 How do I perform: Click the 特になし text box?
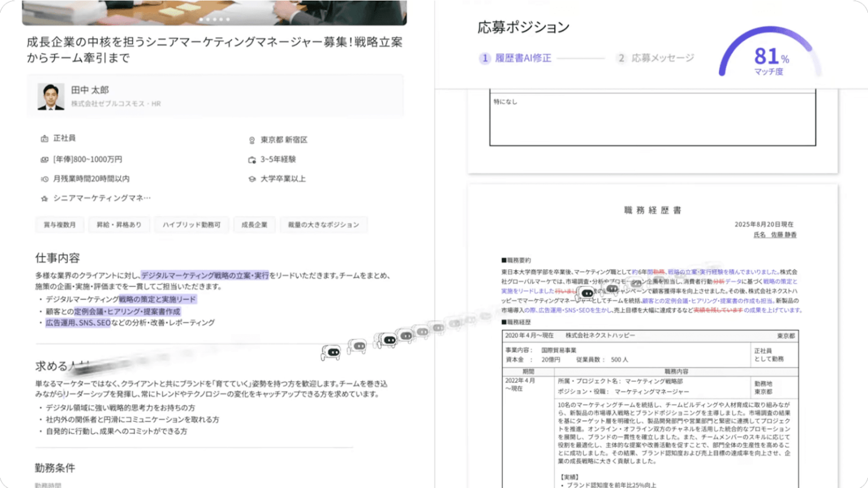(652, 119)
